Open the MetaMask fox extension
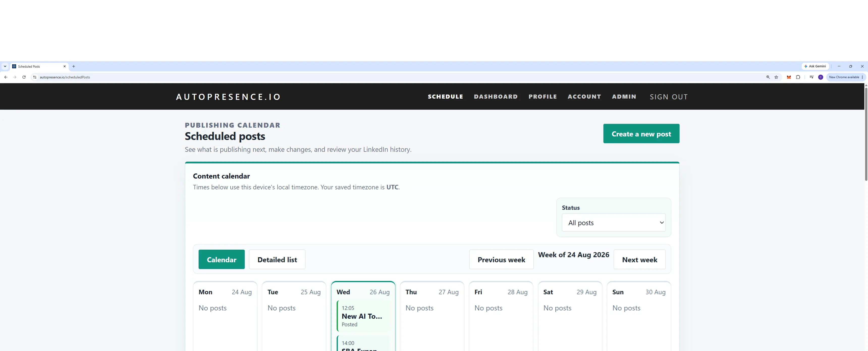The height and width of the screenshot is (351, 868). 789,77
